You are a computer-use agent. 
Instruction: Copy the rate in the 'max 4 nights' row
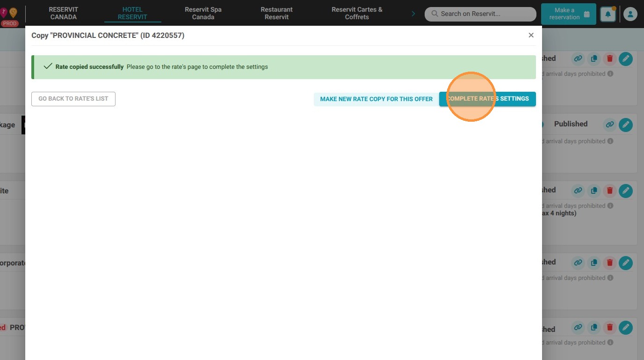coord(594,191)
